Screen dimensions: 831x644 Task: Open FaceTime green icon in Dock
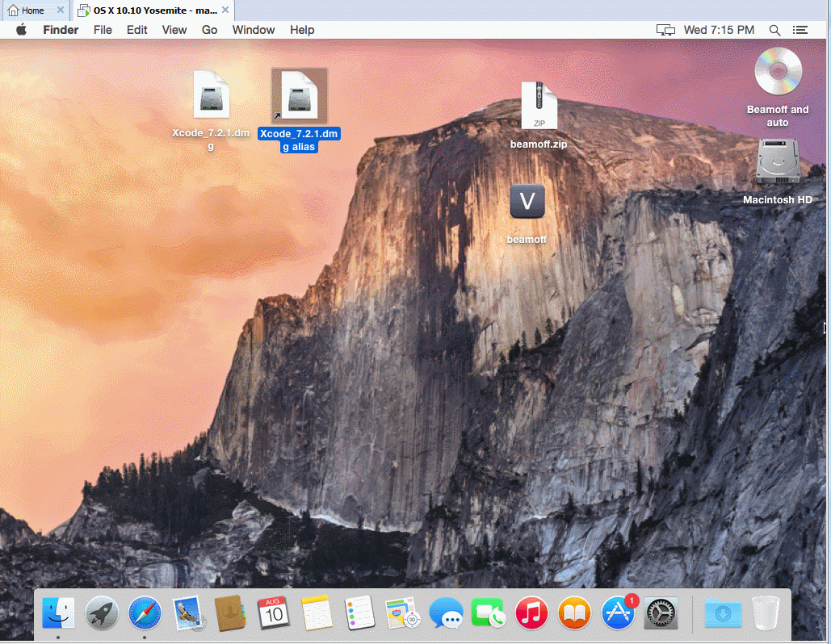click(x=488, y=613)
